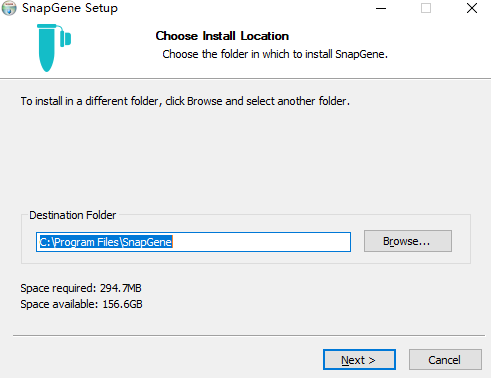Click the 'To install in a different folder' instruction text

(x=185, y=101)
